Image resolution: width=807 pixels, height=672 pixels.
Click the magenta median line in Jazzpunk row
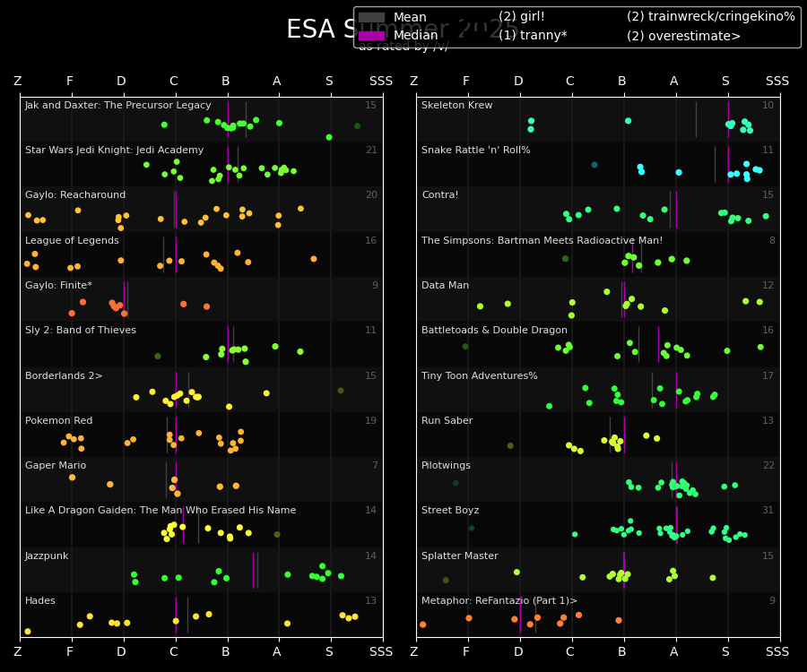[253, 570]
